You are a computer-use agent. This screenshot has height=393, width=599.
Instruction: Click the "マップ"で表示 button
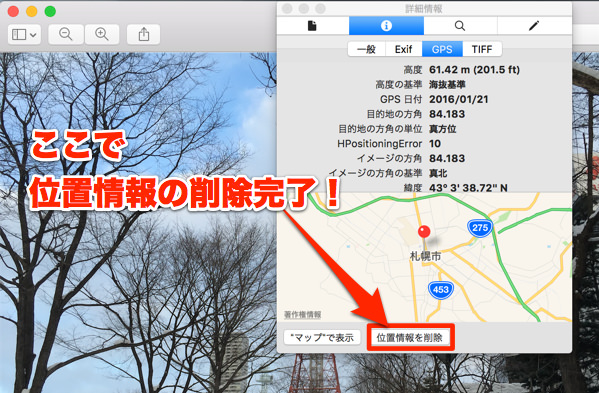[x=322, y=338]
